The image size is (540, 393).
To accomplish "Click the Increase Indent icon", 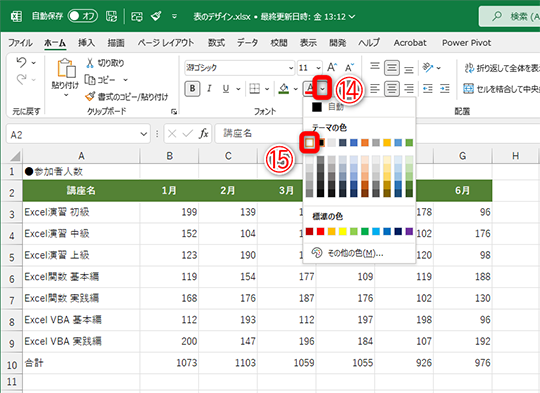I will point(445,89).
